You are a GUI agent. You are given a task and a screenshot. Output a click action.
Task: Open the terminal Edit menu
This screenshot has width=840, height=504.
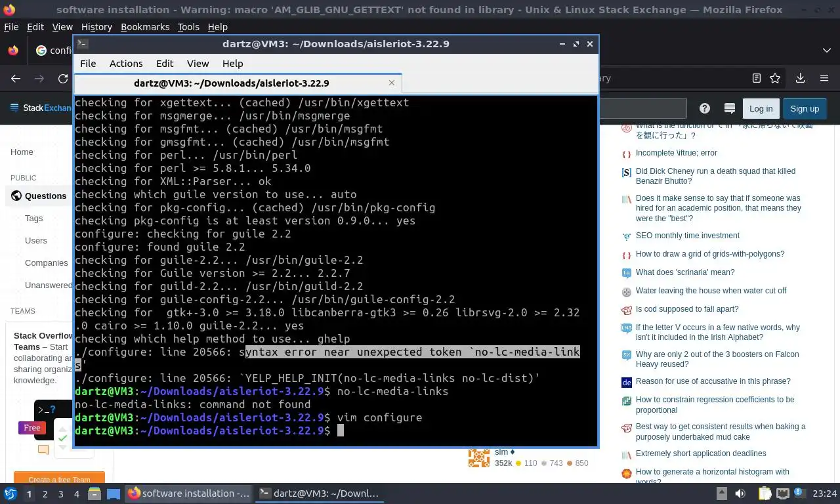165,64
